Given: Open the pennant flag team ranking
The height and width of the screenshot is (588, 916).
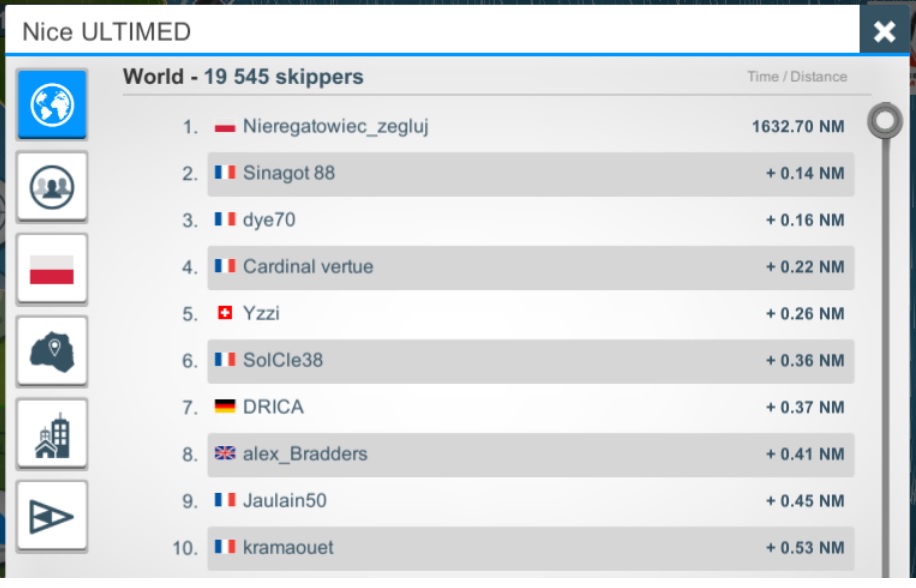Looking at the screenshot, I should pos(51,516).
